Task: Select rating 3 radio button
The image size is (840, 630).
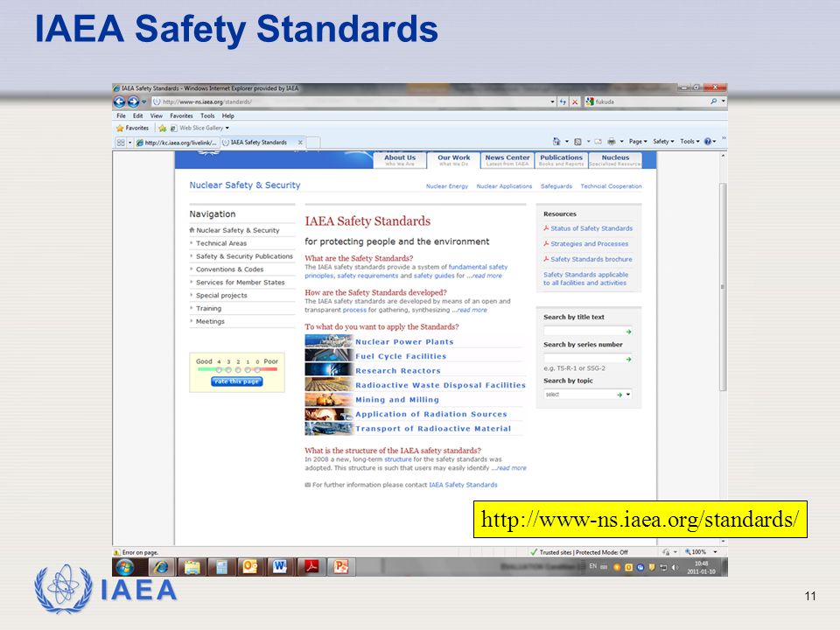Action: click(x=228, y=369)
